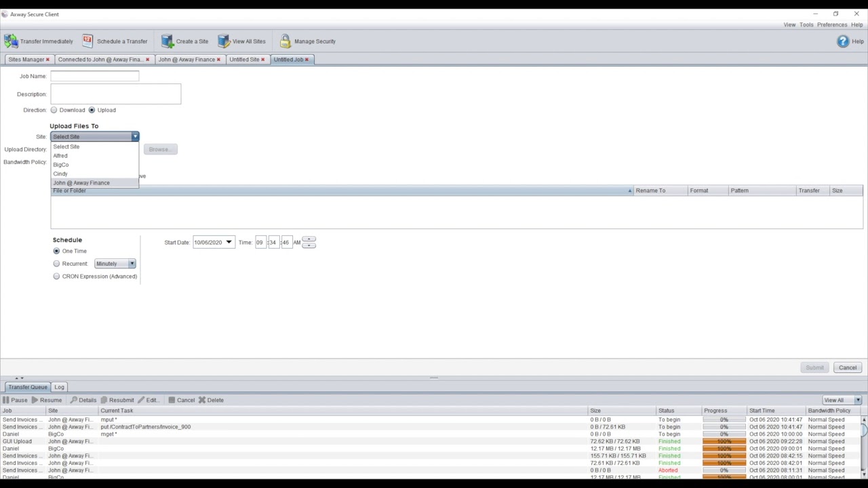Resubmit the selected transfer
The height and width of the screenshot is (488, 868).
117,400
